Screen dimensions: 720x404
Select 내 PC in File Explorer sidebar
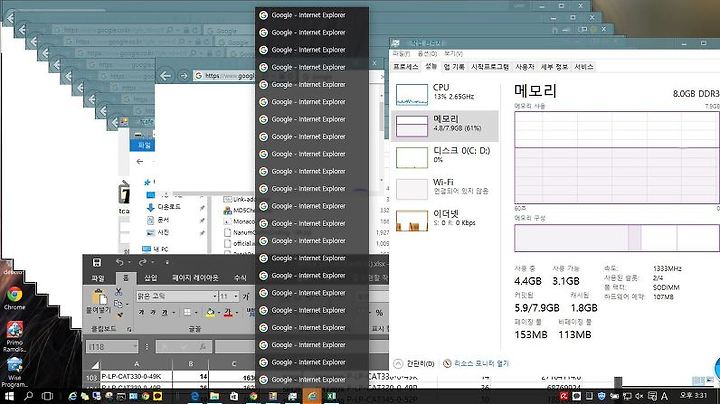click(156, 249)
